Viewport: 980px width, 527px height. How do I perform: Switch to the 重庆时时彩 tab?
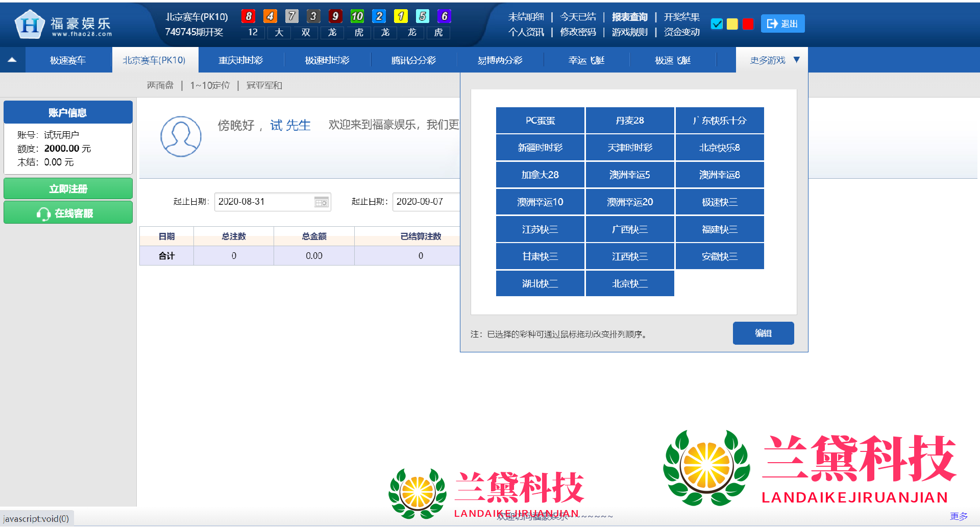pos(240,60)
